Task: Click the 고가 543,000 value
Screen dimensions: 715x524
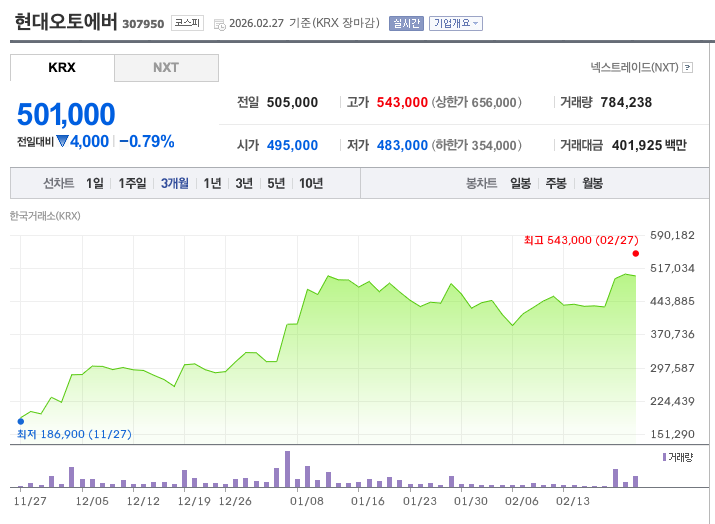Action: (402, 102)
